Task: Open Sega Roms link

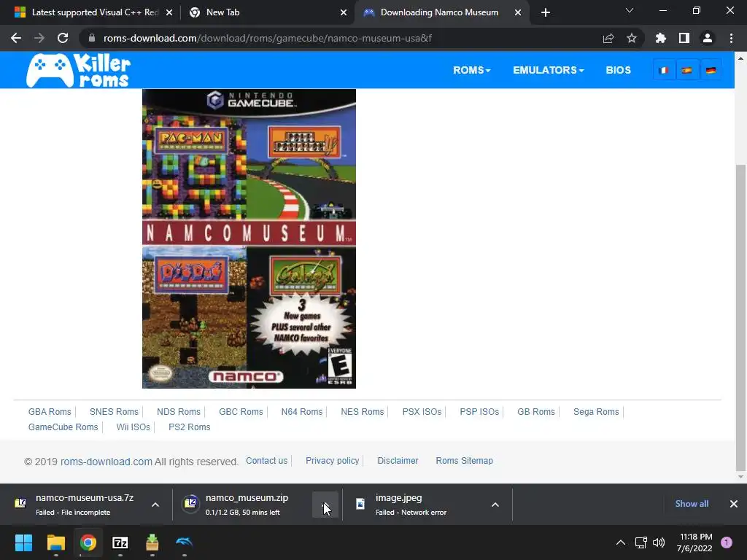Action: 596,412
